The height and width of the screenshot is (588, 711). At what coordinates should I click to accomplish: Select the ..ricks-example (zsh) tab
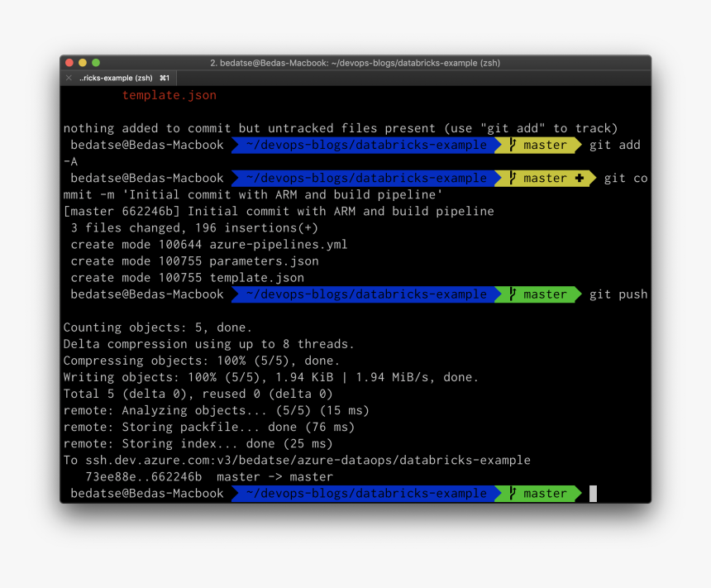(119, 78)
